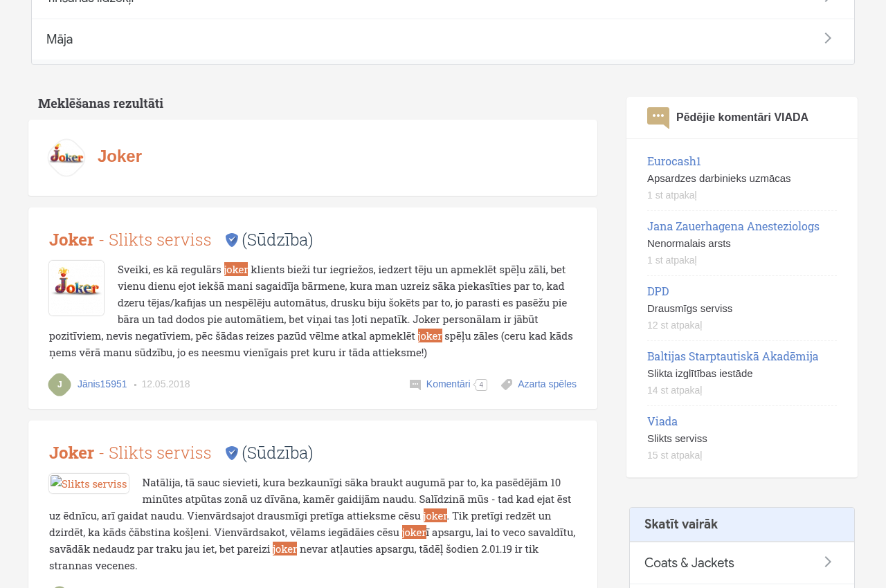Screen dimensions: 886x588
Task: Click the verified shield icon on first complaint
Action: click(232, 240)
